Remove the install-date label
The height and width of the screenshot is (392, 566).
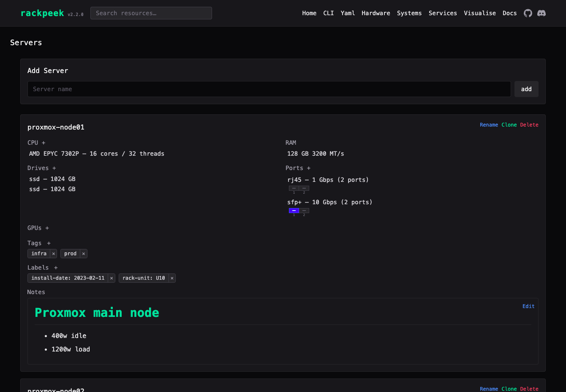pyautogui.click(x=112, y=278)
